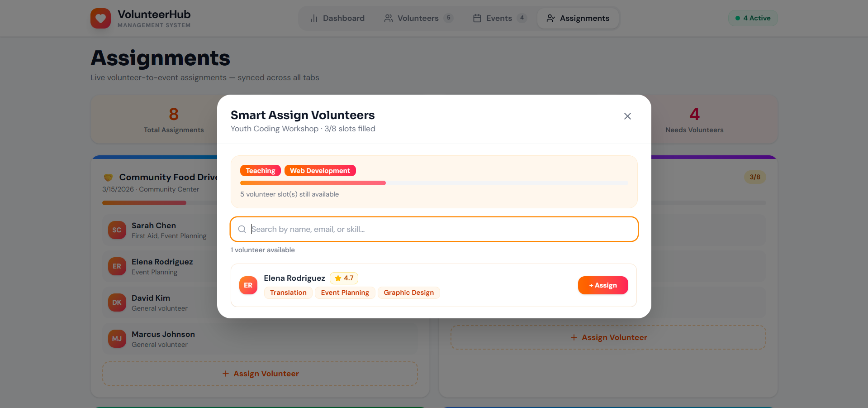
Task: Click the VolunteerHub heart logo icon
Action: [100, 18]
